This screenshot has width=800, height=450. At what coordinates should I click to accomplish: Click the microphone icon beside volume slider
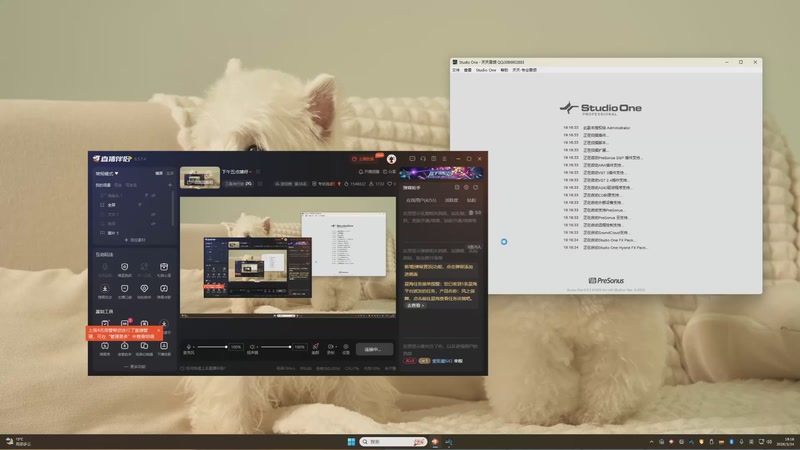(x=189, y=347)
